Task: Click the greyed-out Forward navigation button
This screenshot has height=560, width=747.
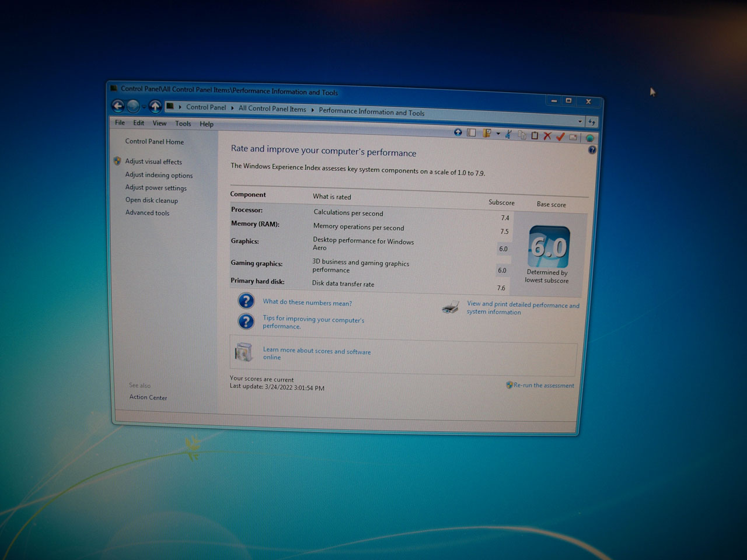Action: pyautogui.click(x=134, y=106)
